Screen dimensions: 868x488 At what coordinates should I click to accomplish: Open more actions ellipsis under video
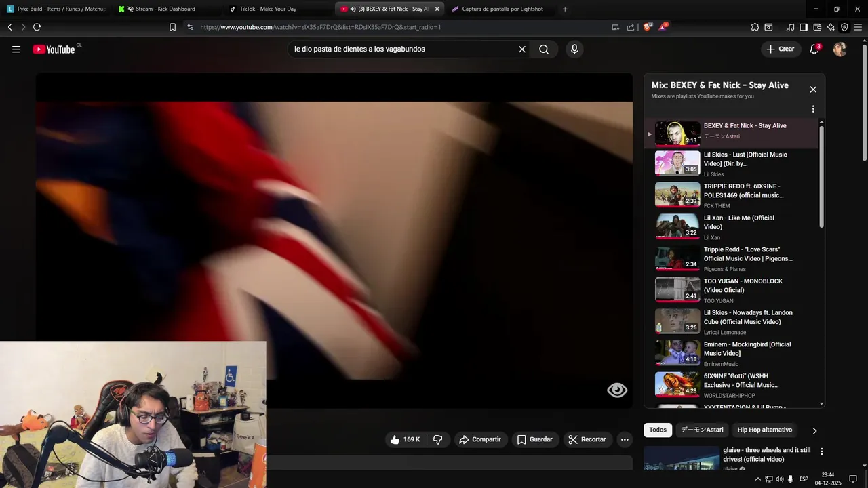(x=625, y=439)
